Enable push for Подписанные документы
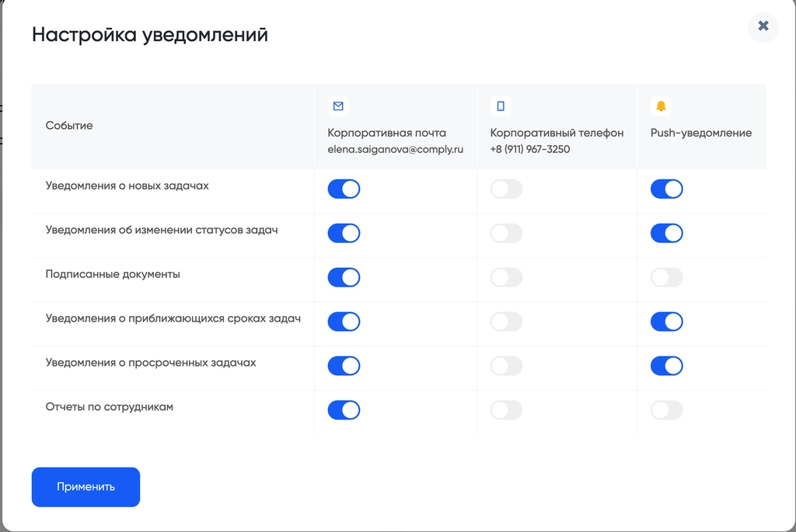 pos(666,277)
